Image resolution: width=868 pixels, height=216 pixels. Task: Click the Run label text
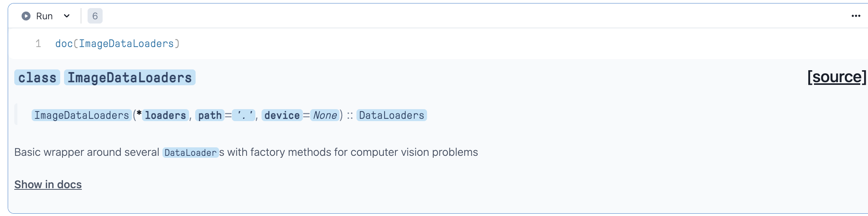pyautogui.click(x=44, y=16)
